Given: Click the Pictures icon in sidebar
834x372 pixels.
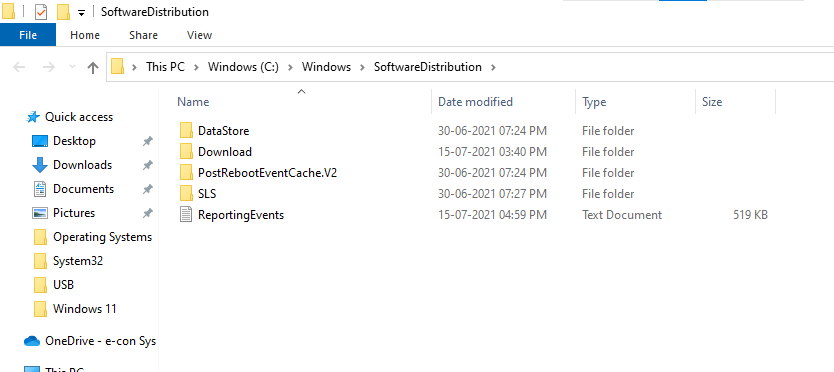Looking at the screenshot, I should [40, 213].
